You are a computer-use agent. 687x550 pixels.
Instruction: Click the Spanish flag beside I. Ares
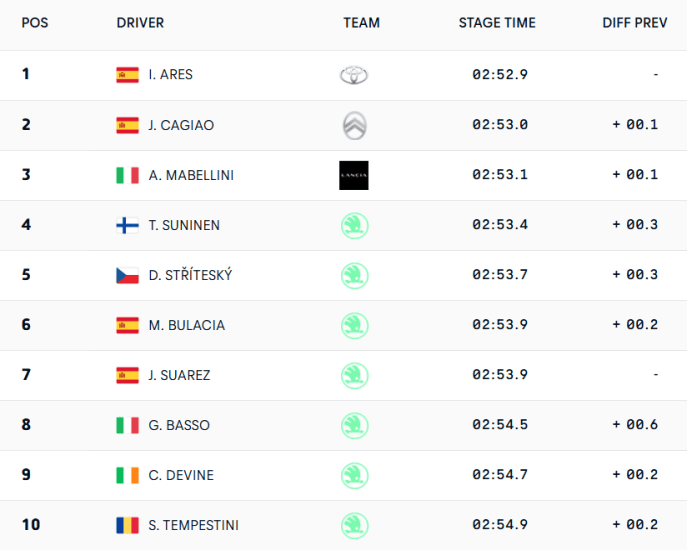[x=127, y=75]
